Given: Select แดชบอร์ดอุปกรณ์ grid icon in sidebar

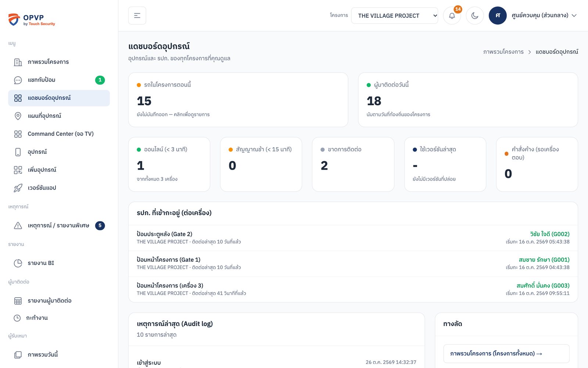Looking at the screenshot, I should [18, 98].
